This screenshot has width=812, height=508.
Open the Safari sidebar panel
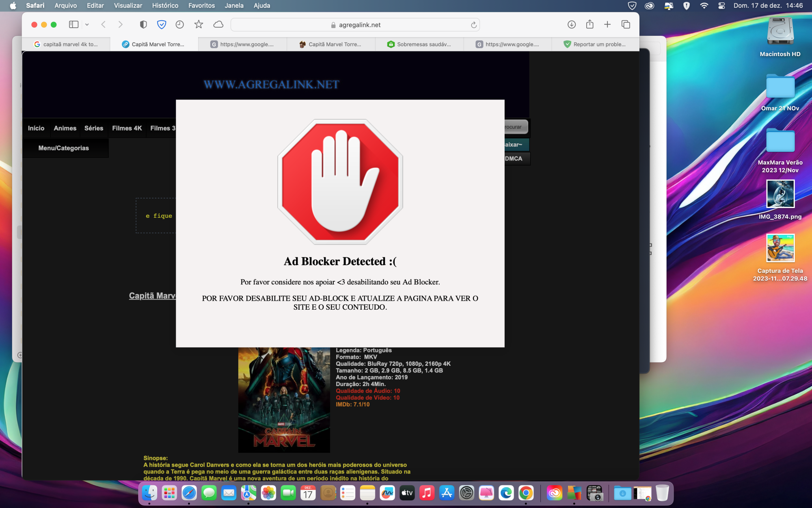pos(73,24)
